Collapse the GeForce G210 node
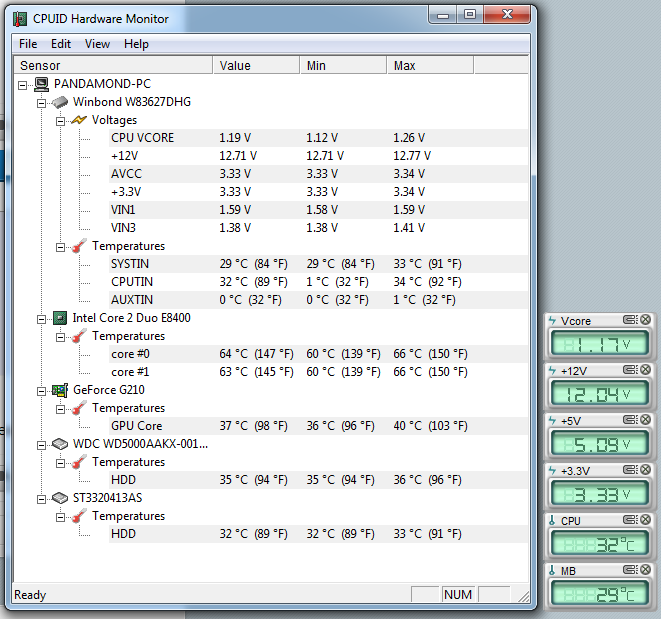 pos(41,391)
